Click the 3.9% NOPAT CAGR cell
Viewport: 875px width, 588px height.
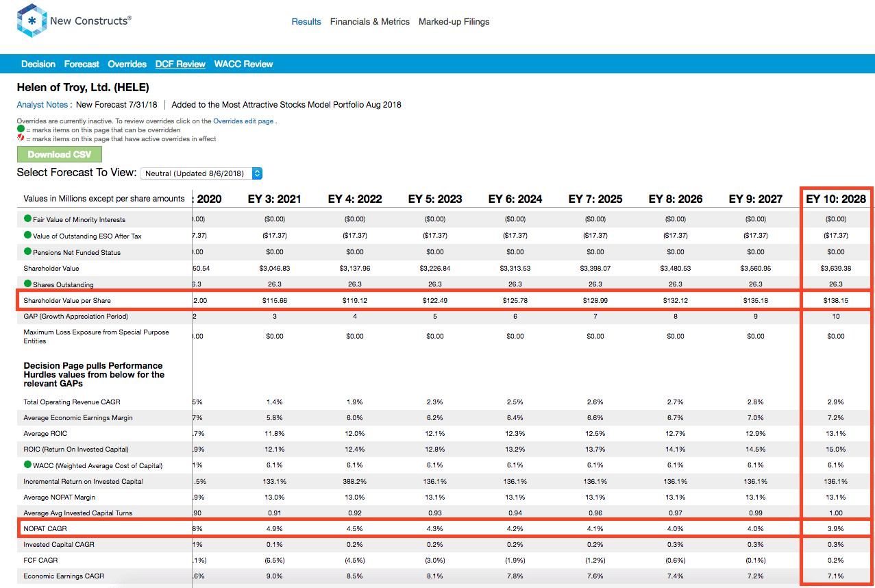pos(836,528)
